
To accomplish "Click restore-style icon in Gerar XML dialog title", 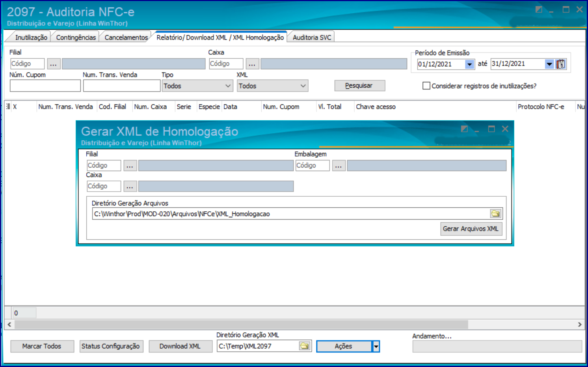I will 464,129.
